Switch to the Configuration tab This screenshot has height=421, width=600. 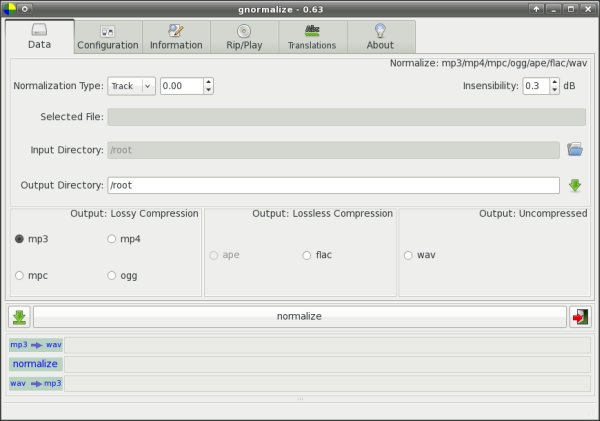[108, 38]
